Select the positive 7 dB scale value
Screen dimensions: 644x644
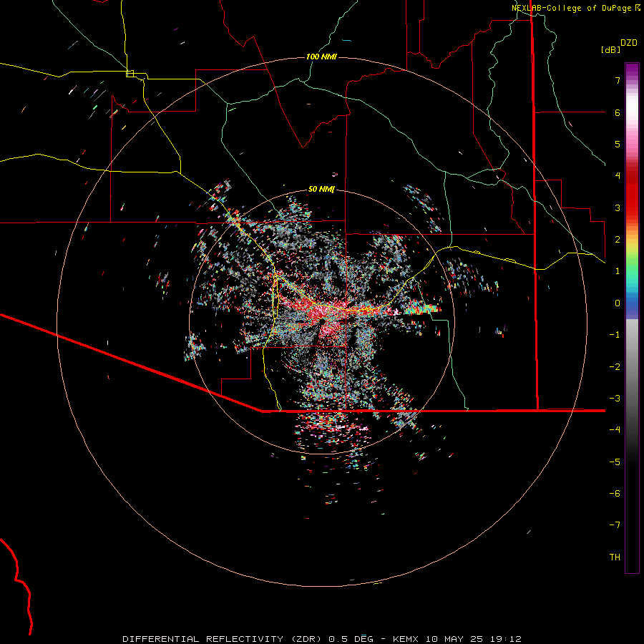point(618,80)
